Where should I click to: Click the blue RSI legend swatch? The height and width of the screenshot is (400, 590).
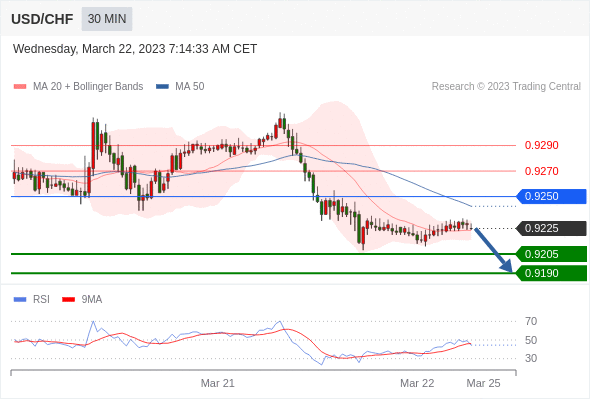point(20,300)
